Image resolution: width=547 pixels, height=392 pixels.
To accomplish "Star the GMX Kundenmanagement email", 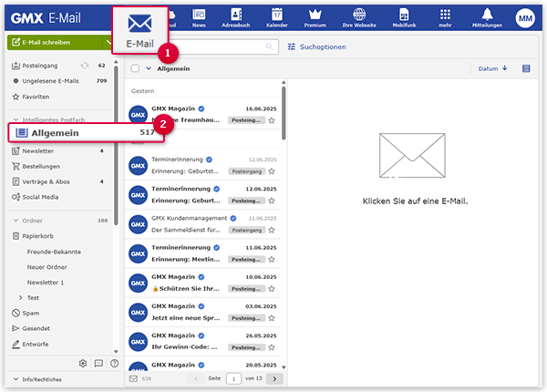I will (x=272, y=230).
